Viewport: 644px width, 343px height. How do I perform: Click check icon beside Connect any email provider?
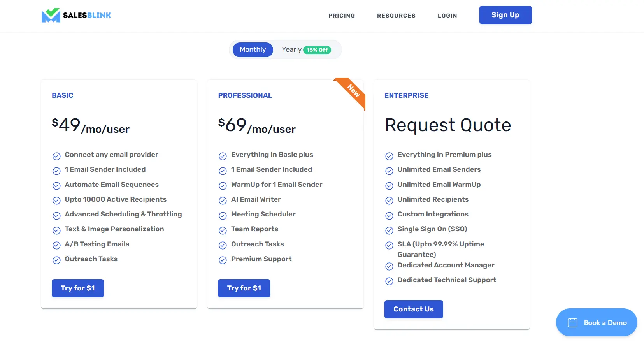[x=56, y=156]
